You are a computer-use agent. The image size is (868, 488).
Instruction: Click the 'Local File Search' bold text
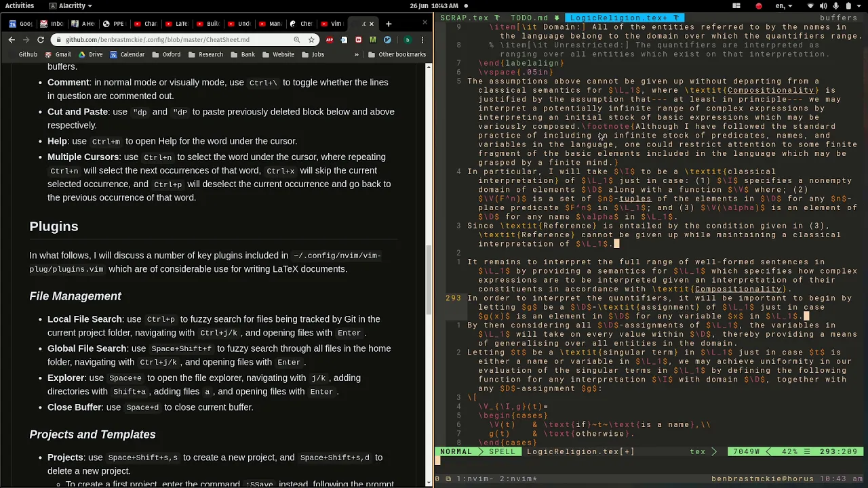pos(84,319)
